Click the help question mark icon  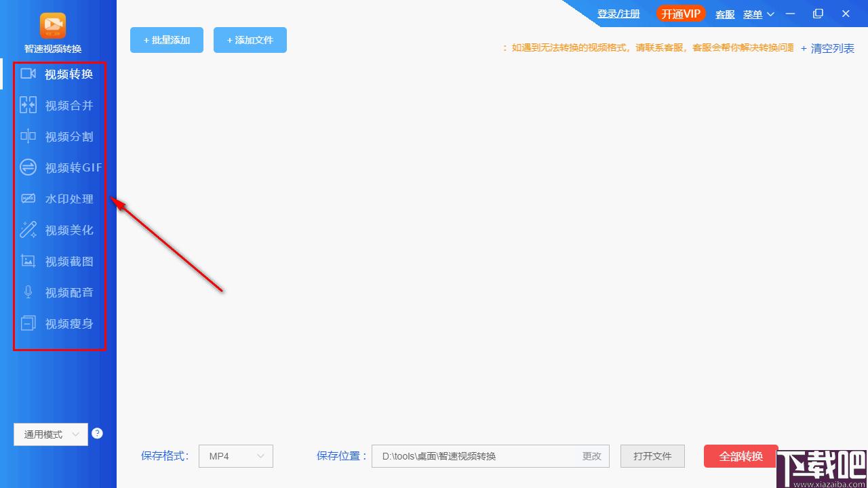[97, 433]
